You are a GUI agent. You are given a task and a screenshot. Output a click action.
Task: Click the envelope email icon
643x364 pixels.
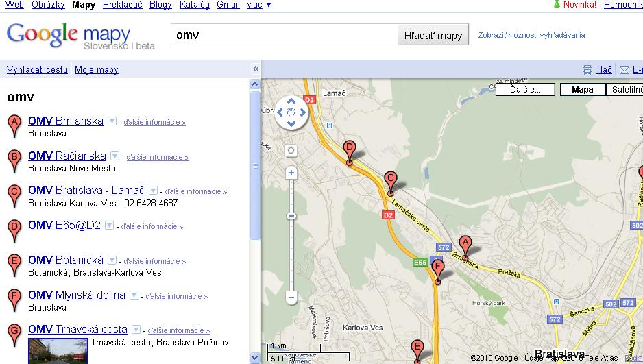[x=624, y=70]
